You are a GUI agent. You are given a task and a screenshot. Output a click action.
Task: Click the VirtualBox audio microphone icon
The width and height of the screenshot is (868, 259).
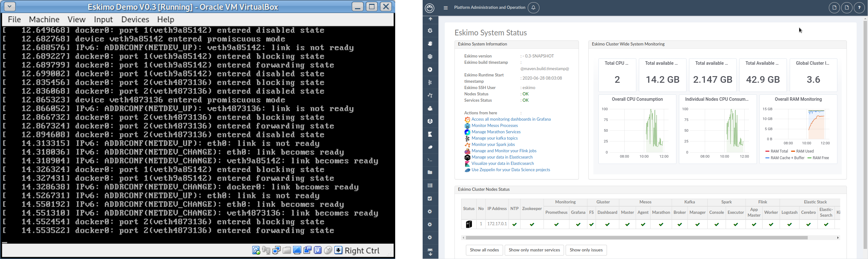click(266, 250)
